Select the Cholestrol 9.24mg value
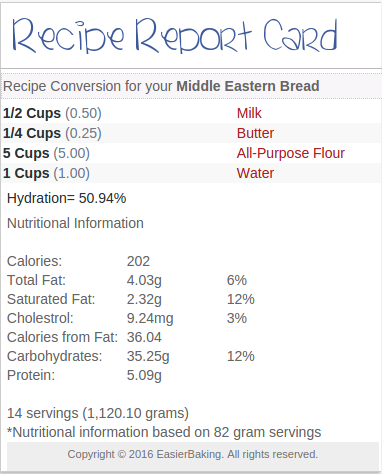 (x=150, y=319)
